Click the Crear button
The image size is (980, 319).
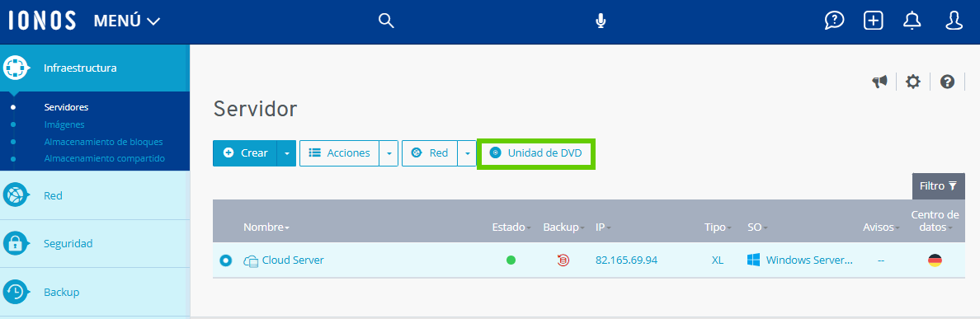pos(245,153)
